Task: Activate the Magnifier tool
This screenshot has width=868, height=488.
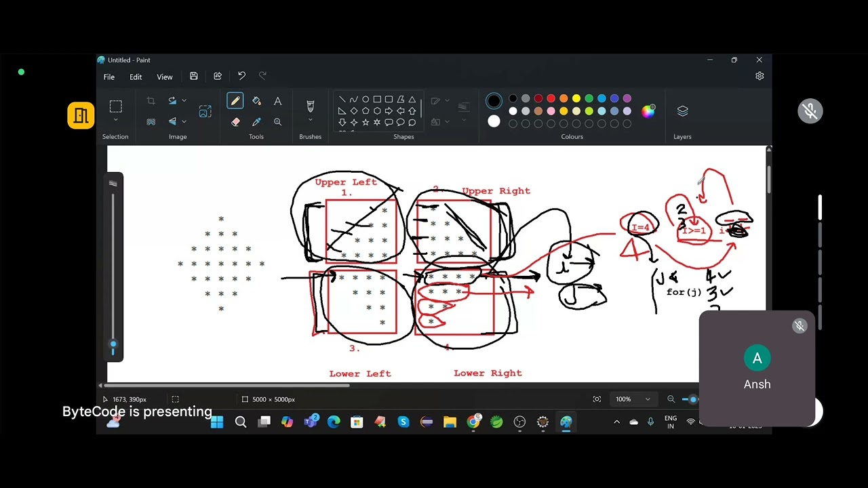Action: [277, 122]
